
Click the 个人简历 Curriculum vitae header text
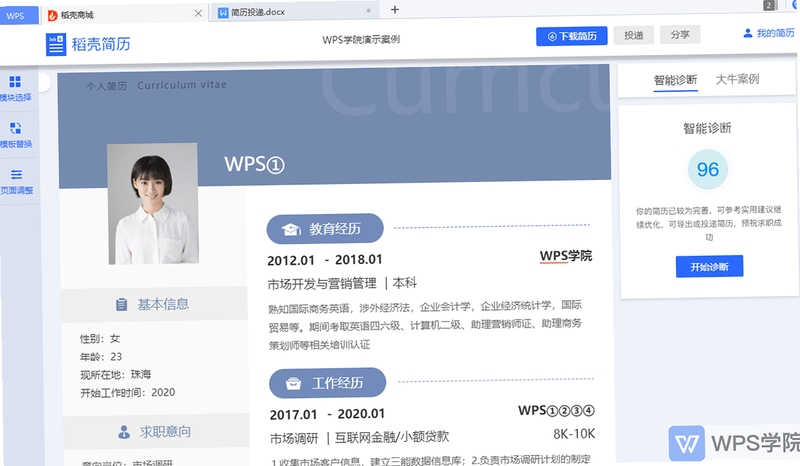coord(156,85)
